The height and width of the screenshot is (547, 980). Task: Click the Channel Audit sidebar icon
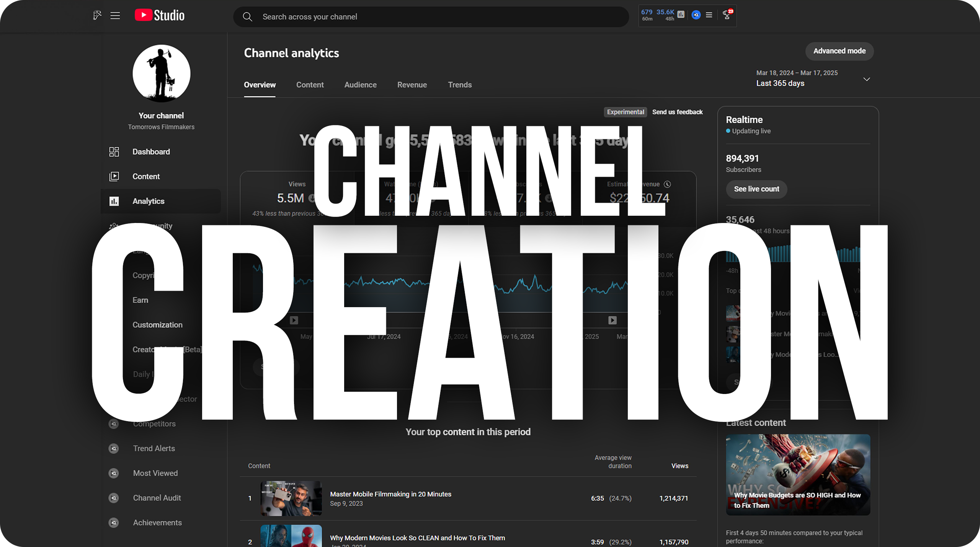(114, 498)
